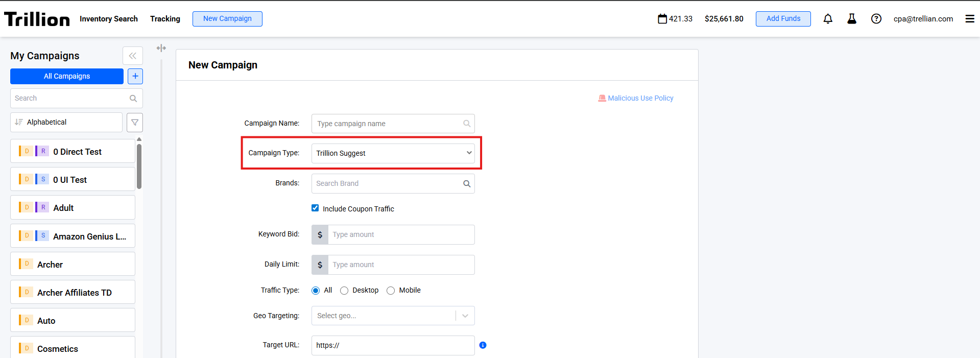This screenshot has height=358, width=980.
Task: Open the lab flask icon
Action: [852, 19]
